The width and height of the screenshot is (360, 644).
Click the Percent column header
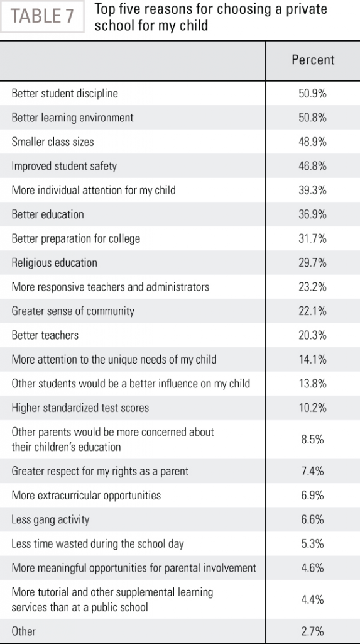coord(314,60)
